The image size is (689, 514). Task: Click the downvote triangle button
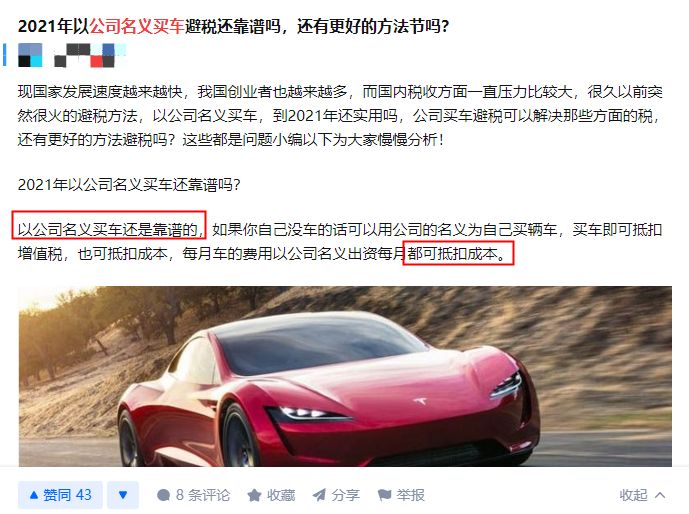coord(123,495)
